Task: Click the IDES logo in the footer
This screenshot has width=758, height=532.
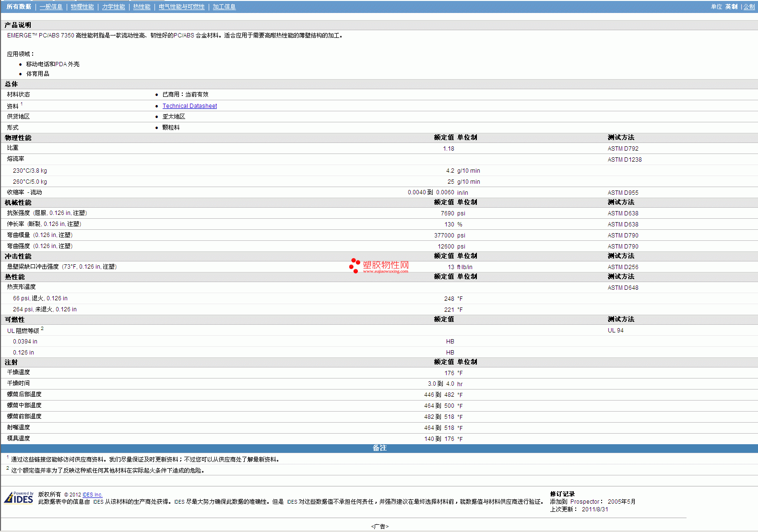Action: click(x=19, y=498)
